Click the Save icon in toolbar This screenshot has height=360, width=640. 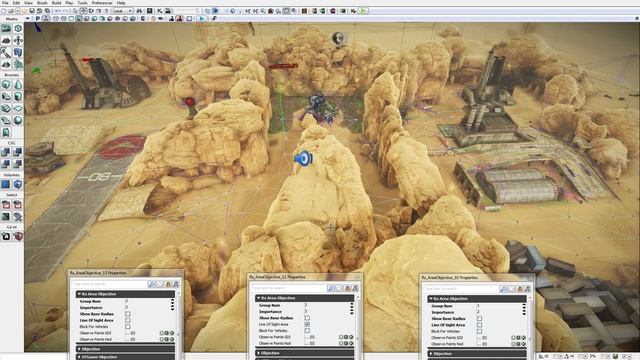tap(32, 11)
